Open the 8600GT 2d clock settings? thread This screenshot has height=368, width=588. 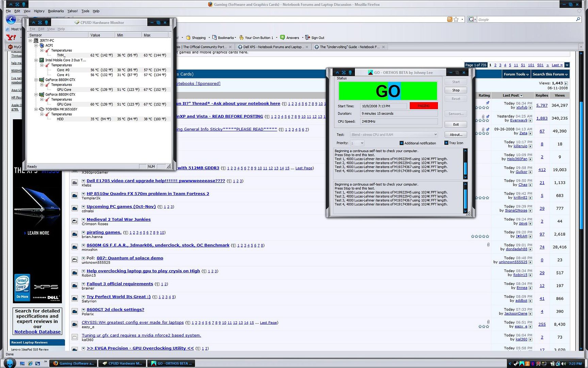pos(115,309)
